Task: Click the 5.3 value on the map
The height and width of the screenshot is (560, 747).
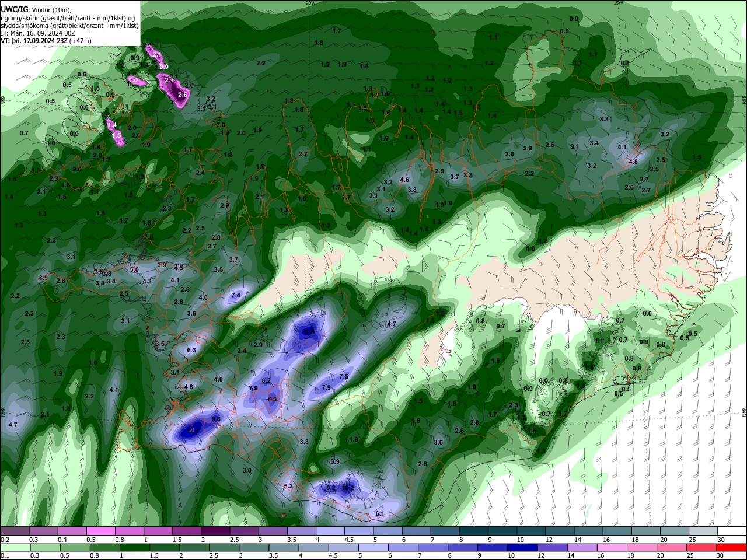Action: point(288,486)
